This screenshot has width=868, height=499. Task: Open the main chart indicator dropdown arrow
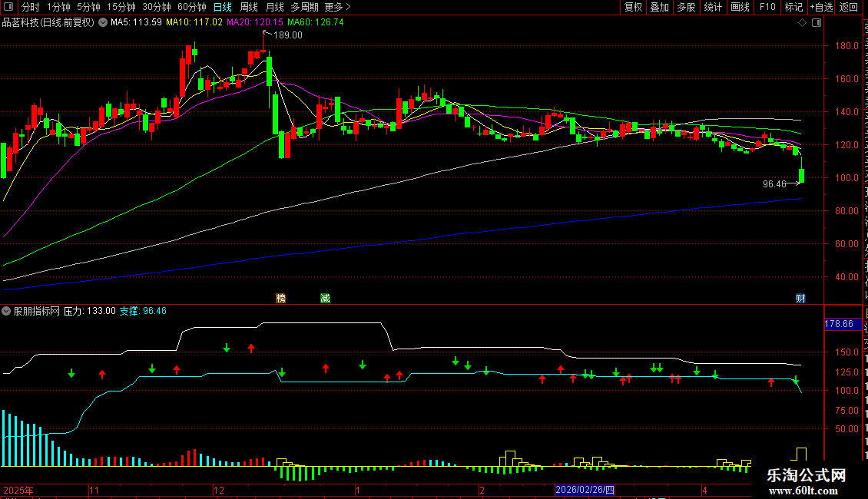[103, 22]
